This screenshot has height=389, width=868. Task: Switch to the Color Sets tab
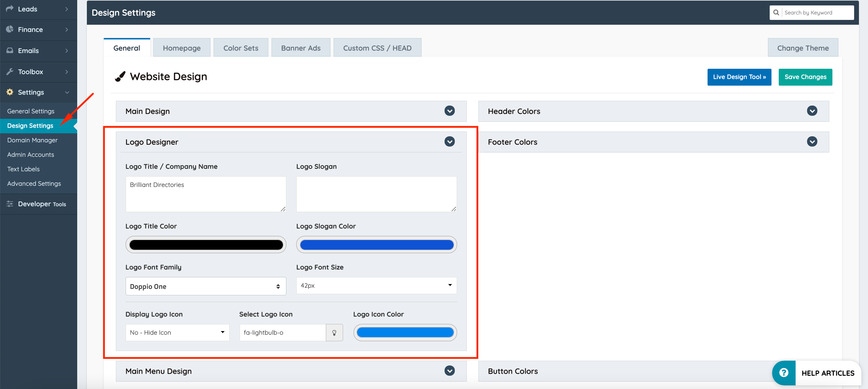click(x=241, y=48)
